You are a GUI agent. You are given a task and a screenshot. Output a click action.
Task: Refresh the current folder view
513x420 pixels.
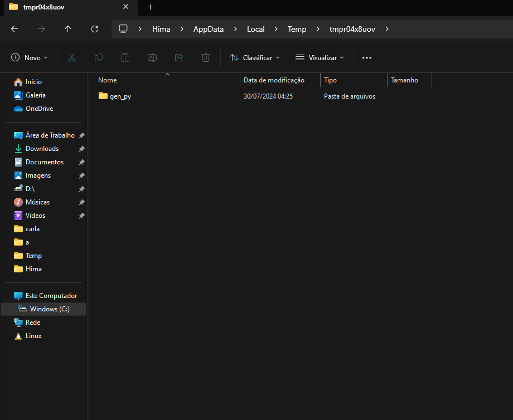[95, 29]
